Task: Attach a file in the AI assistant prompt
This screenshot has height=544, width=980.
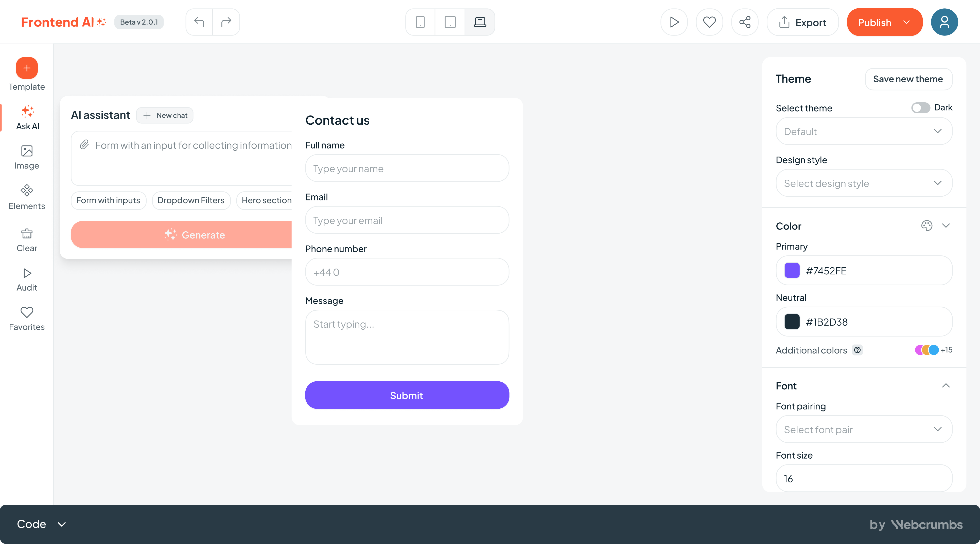Action: (84, 145)
